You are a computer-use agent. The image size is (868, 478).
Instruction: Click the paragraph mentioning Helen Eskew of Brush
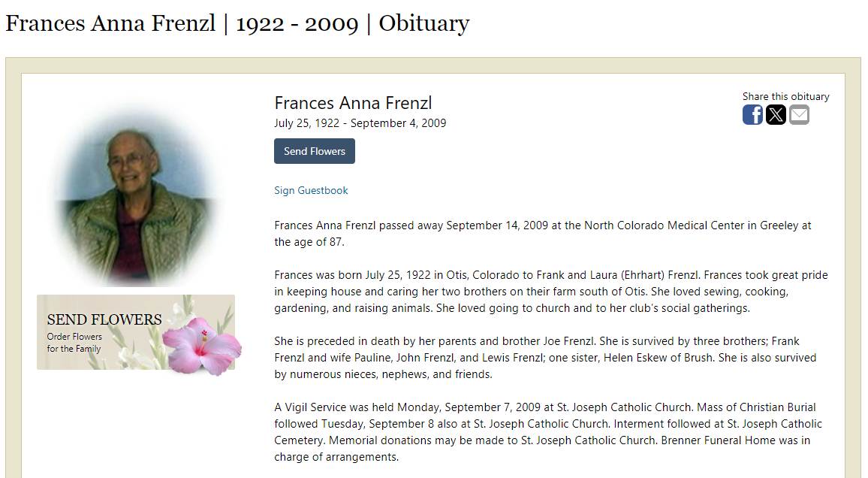[x=545, y=358]
